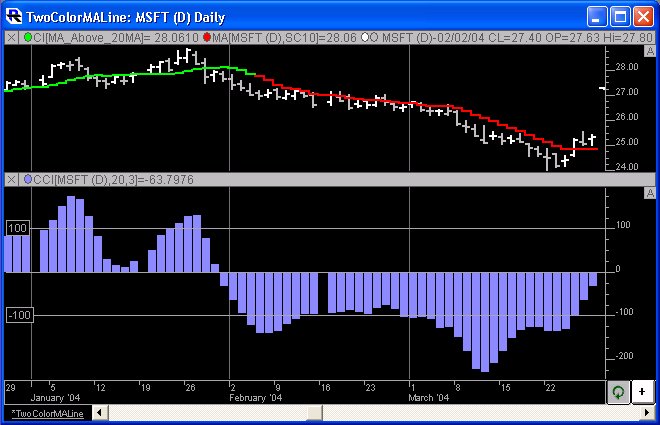
Task: Click the March '04 date axis label
Action: [x=428, y=398]
